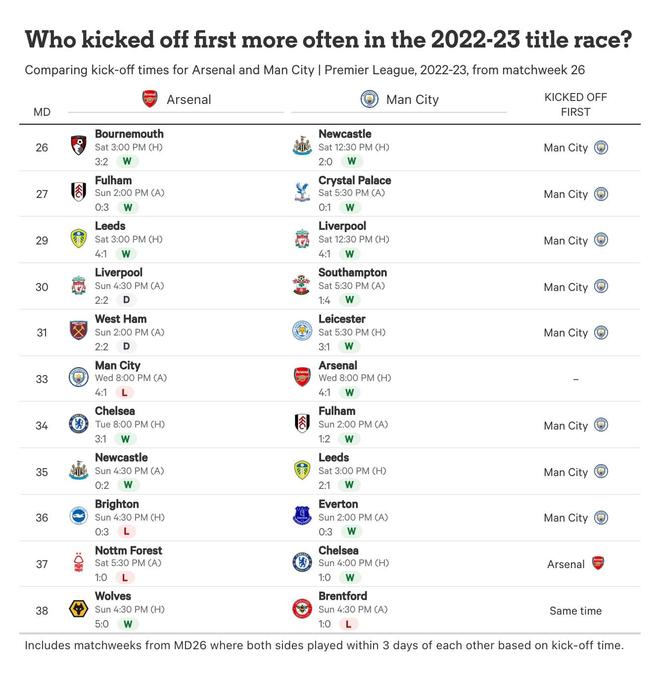
Task: Click the KICKED OFF FIRST column header
Action: (x=575, y=105)
